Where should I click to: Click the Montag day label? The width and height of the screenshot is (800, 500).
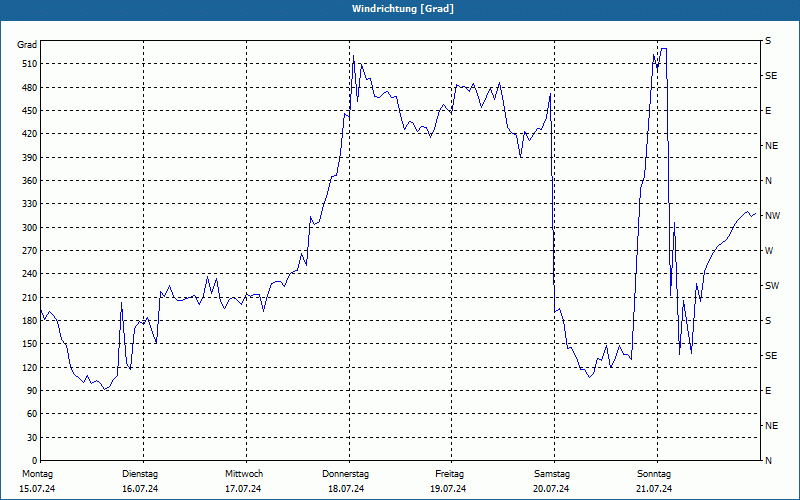(37, 474)
